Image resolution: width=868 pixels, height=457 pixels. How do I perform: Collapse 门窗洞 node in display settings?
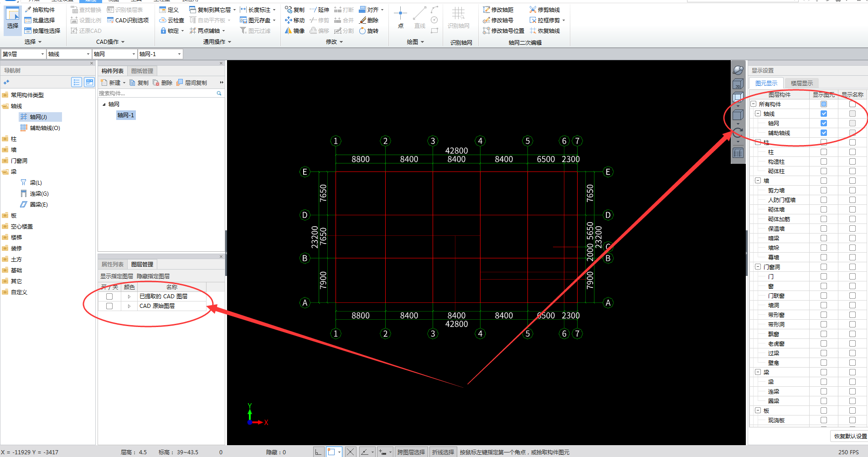tap(758, 267)
